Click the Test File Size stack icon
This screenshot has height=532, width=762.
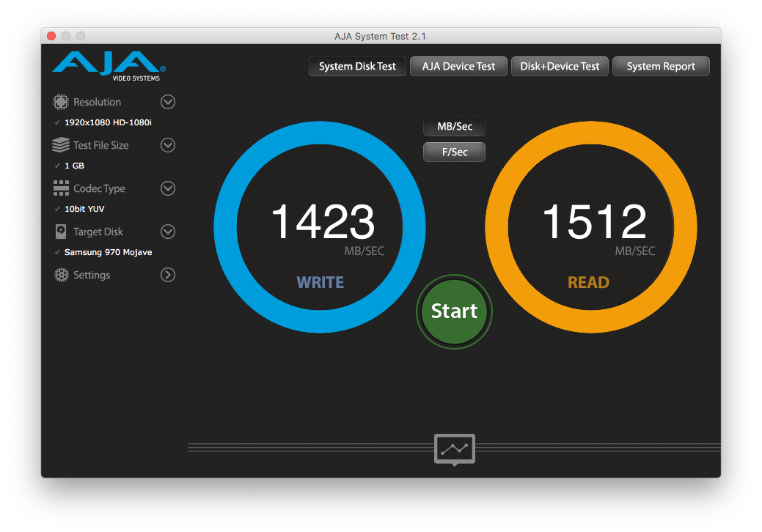61,145
